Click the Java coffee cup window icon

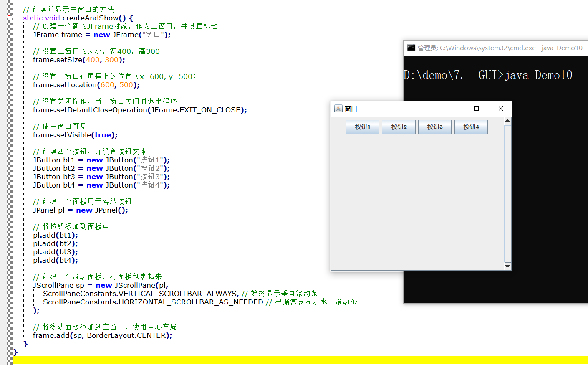338,109
